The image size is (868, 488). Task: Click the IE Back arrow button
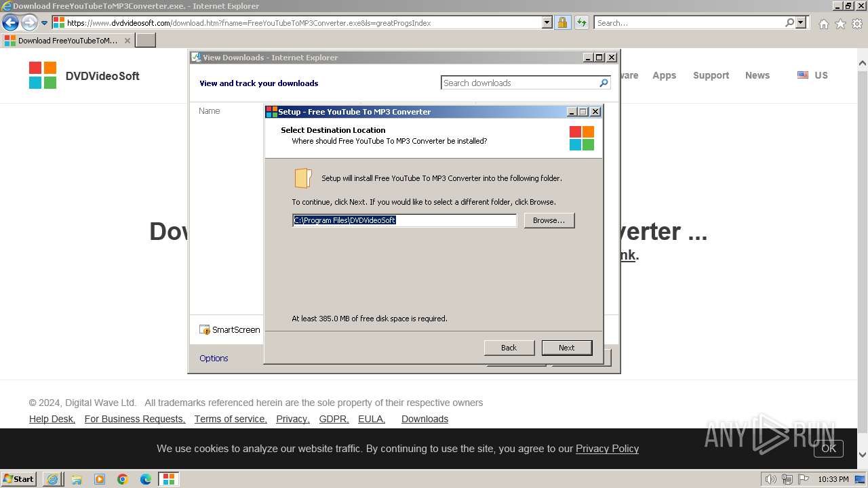[10, 22]
